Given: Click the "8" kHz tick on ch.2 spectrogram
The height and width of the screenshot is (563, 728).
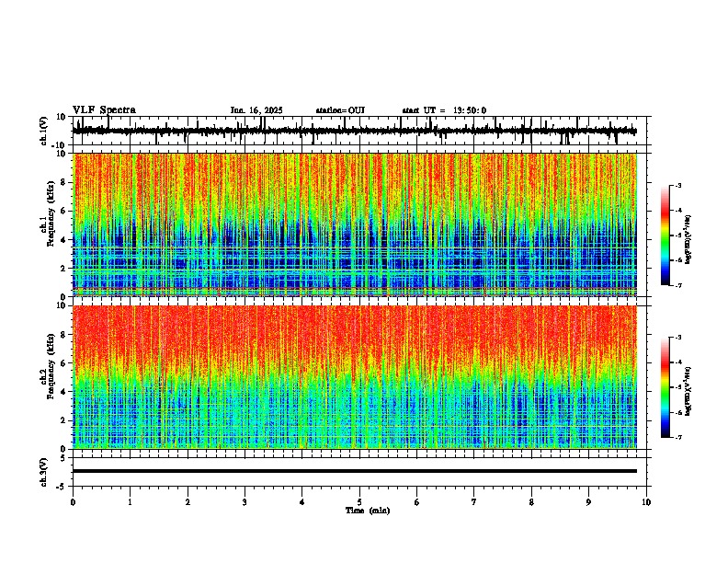Looking at the screenshot, I should point(63,335).
